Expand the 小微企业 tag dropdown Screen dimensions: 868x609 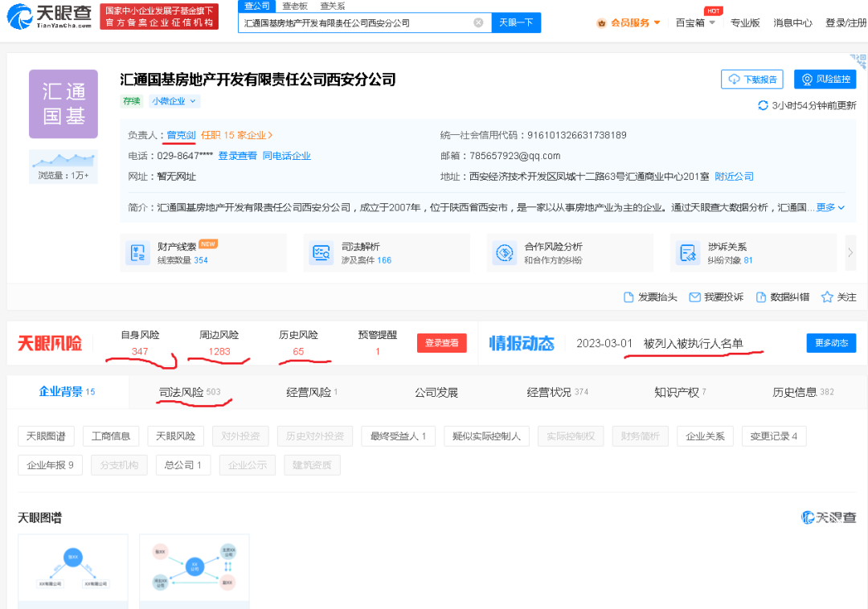(x=174, y=100)
